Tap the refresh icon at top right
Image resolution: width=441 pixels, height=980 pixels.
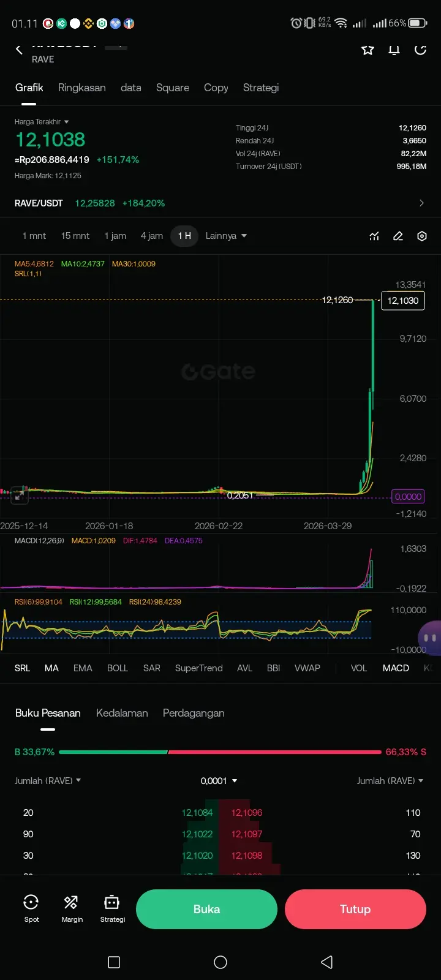click(x=420, y=50)
